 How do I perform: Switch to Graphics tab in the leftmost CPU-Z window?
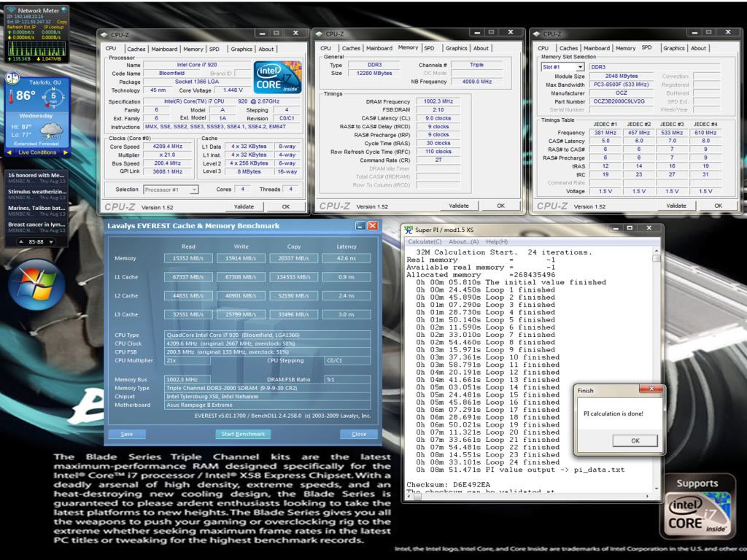[241, 49]
